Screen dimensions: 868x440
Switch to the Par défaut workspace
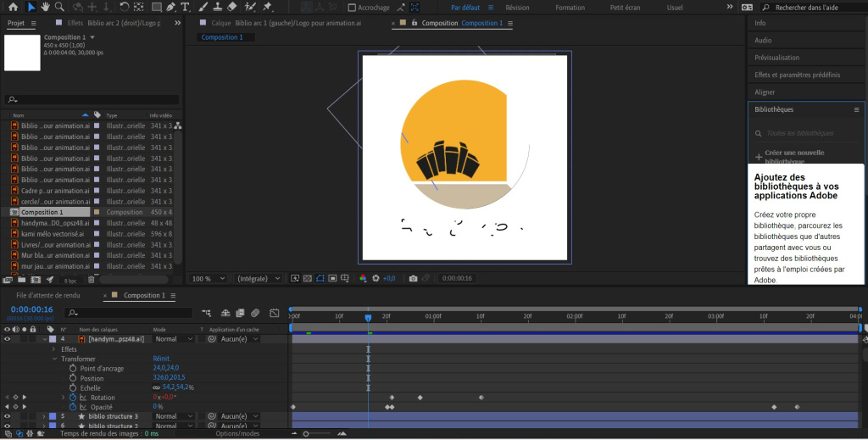point(464,8)
